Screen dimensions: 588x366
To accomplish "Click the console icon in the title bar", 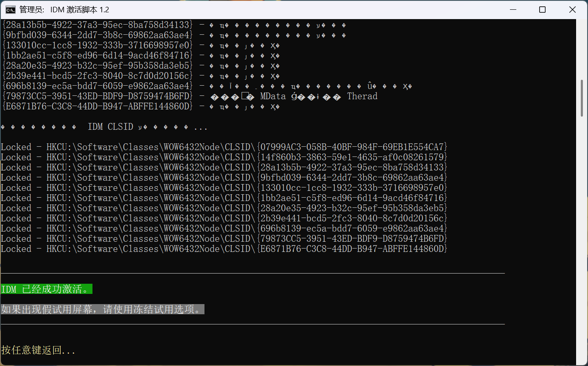I will (11, 10).
